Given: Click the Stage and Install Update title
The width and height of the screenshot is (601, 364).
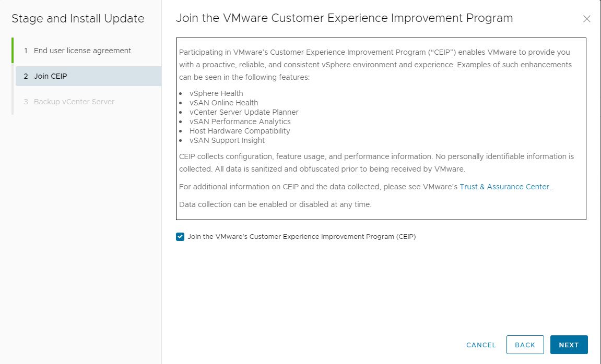Looking at the screenshot, I should click(78, 18).
